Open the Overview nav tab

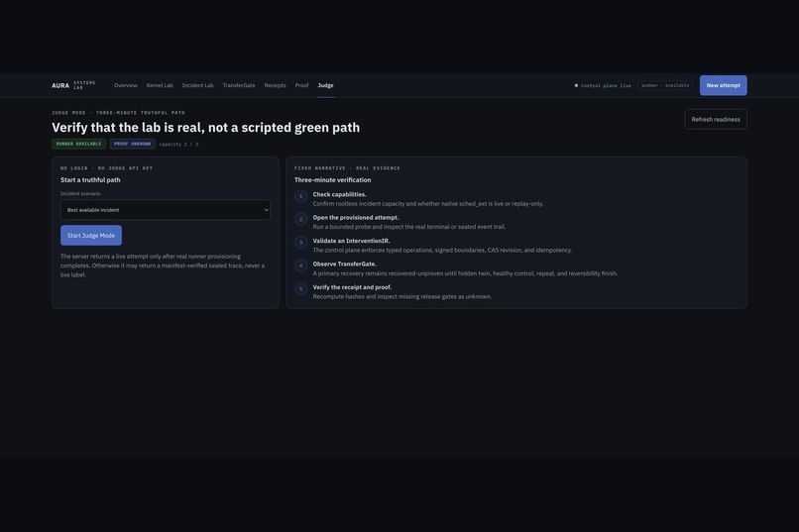pos(125,85)
